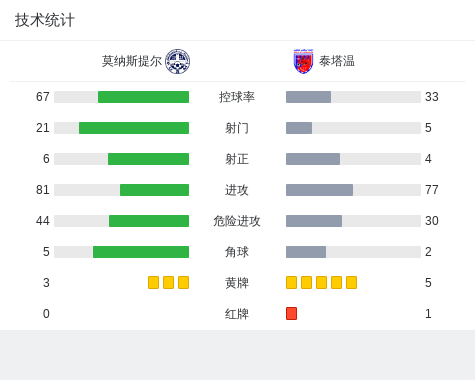This screenshot has width=475, height=380.
Task: Click the last yellow card of 泰塔温
Action: click(351, 283)
